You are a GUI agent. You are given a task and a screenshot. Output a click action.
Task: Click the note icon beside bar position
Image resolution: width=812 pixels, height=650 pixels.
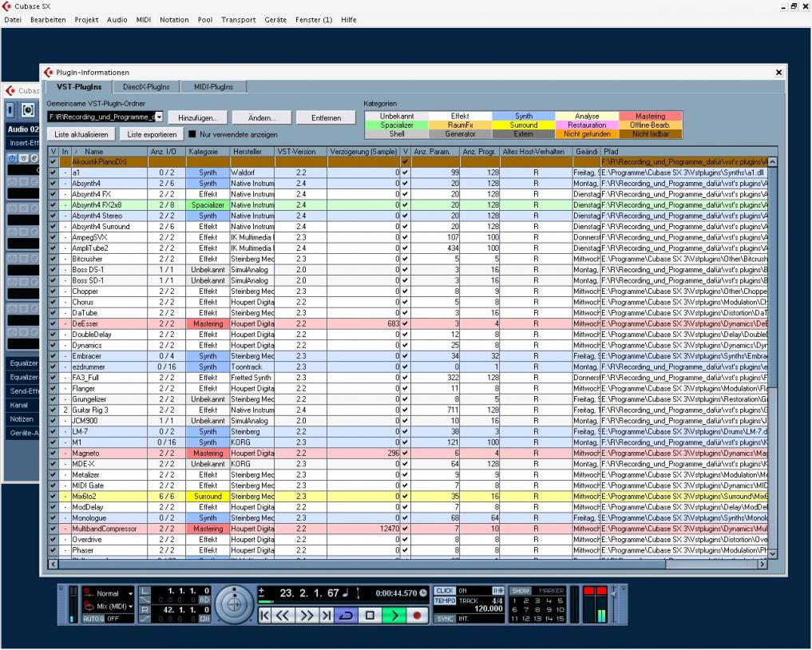pos(346,593)
